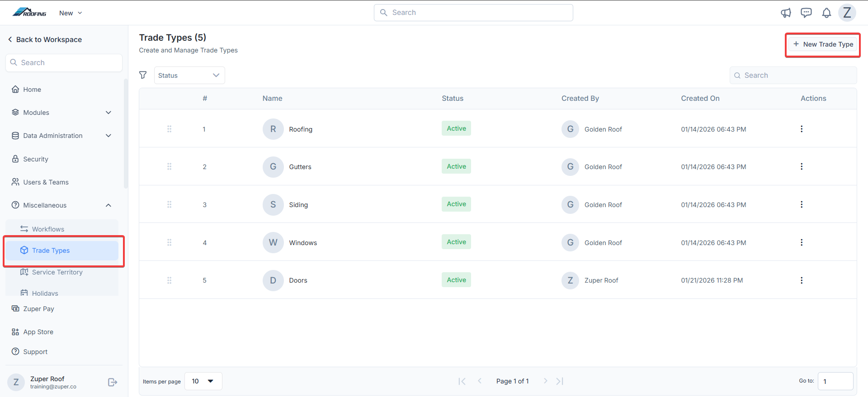
Task: Click the filter funnel icon
Action: [143, 75]
